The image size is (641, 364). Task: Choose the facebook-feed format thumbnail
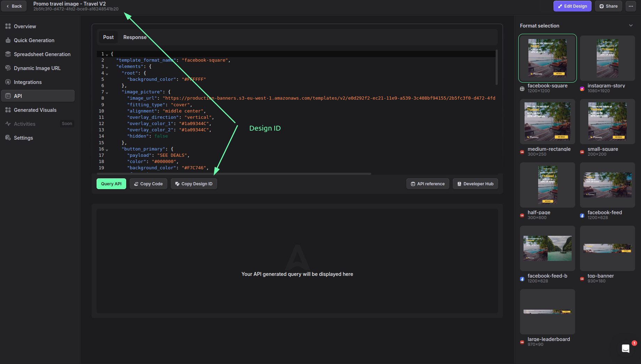(607, 185)
